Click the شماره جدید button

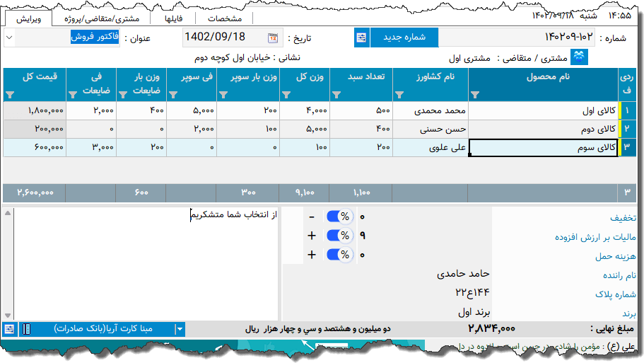pyautogui.click(x=404, y=38)
